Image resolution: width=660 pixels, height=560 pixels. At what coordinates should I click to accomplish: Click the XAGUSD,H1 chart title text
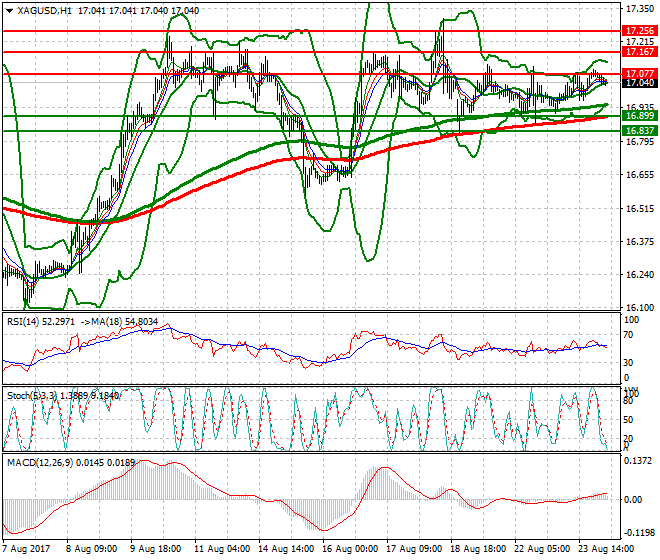[x=45, y=11]
